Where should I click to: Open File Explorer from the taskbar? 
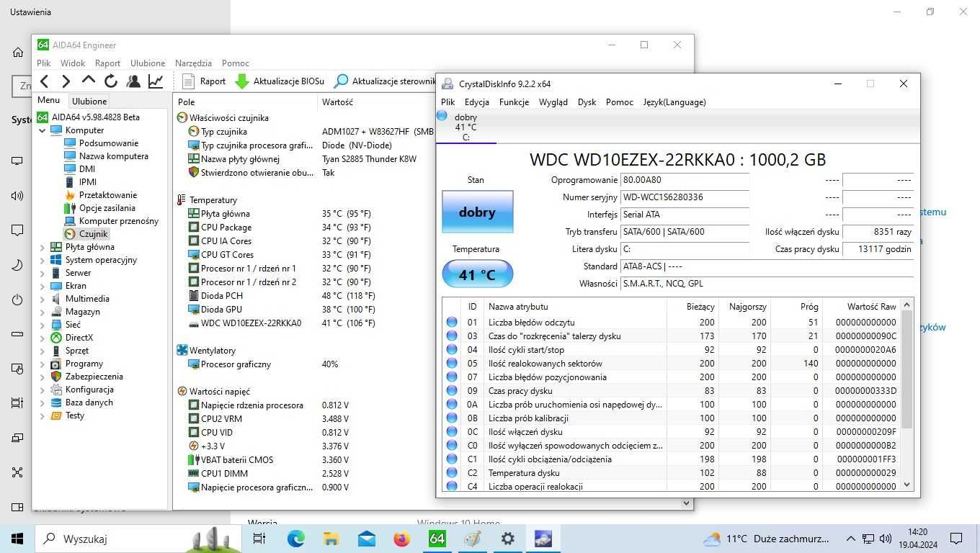click(331, 539)
